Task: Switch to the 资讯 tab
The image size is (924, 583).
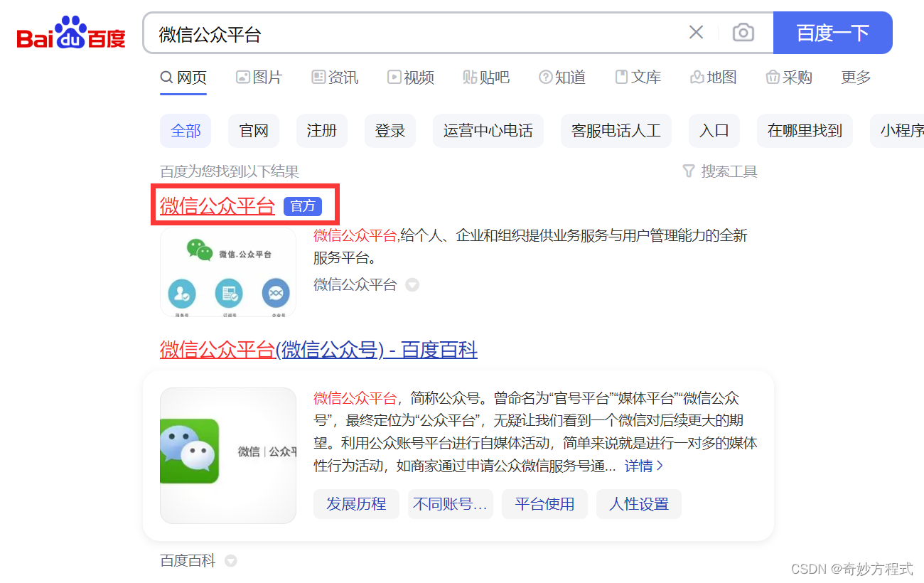Action: 335,77
